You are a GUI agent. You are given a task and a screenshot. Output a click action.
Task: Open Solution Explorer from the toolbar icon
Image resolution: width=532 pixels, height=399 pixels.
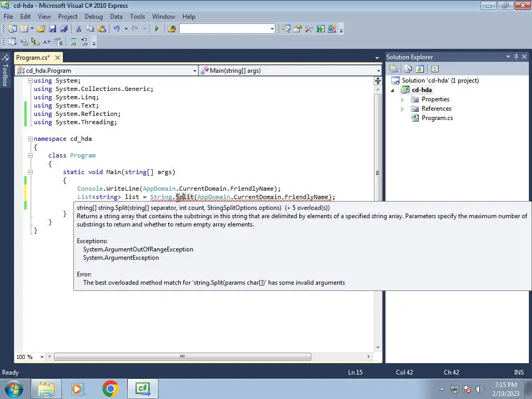click(x=286, y=29)
